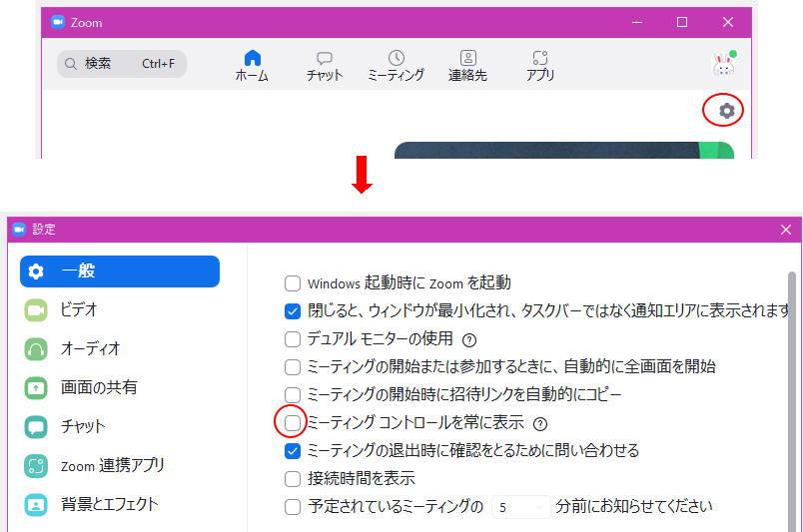
Task: Uncheck ミーティングの退出時に確認 checkbox
Action: pos(293,450)
